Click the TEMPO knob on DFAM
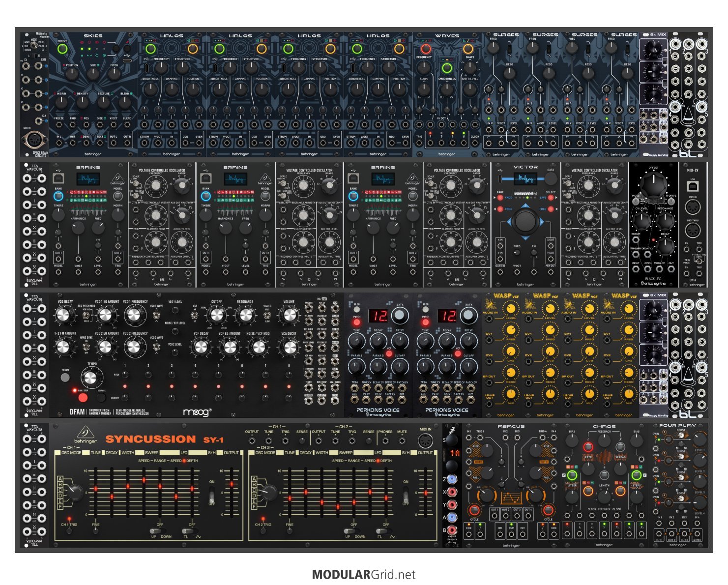Viewport: 728px width, 585px height. (x=90, y=378)
